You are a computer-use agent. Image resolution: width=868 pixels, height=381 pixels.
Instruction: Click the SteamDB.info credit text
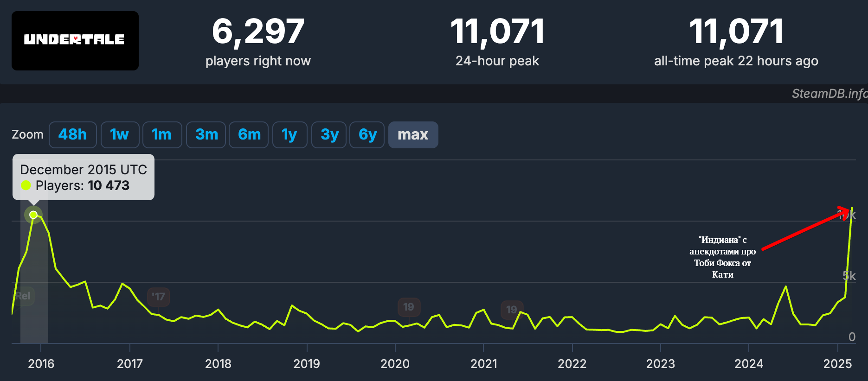829,94
